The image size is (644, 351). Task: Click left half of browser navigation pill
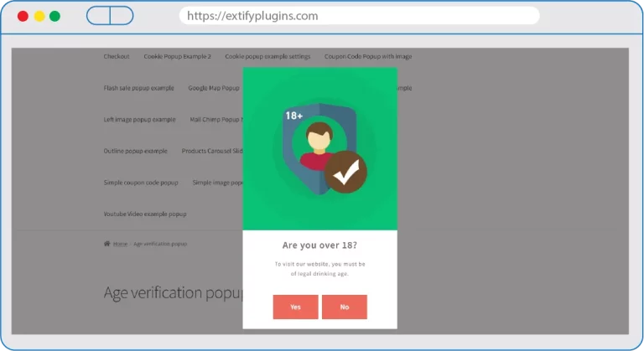[x=98, y=16]
